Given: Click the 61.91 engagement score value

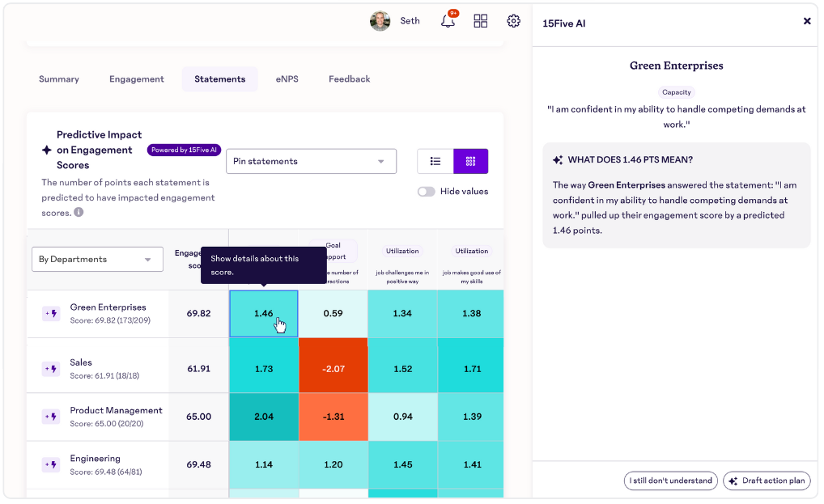Looking at the screenshot, I should 198,369.
